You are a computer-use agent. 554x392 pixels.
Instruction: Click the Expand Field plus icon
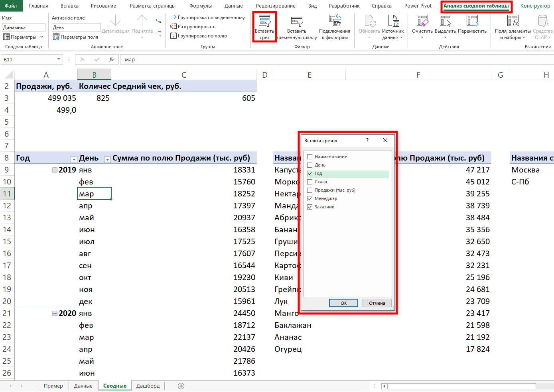158,20
